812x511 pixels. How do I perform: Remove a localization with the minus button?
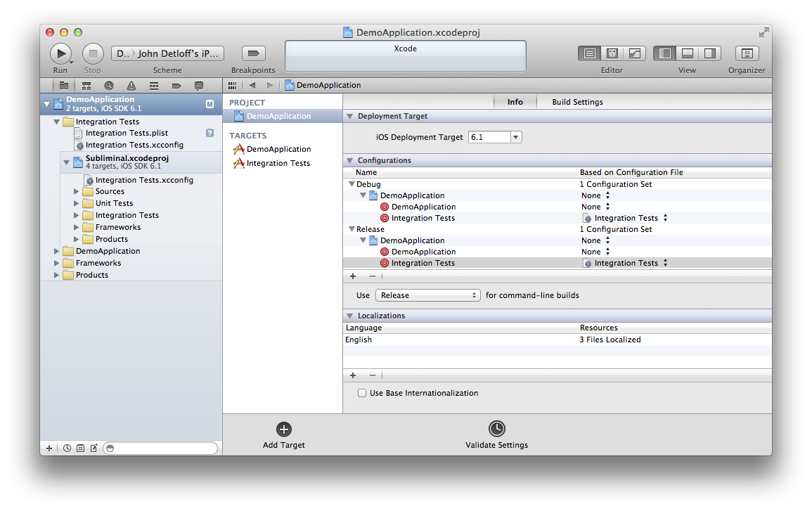[373, 375]
